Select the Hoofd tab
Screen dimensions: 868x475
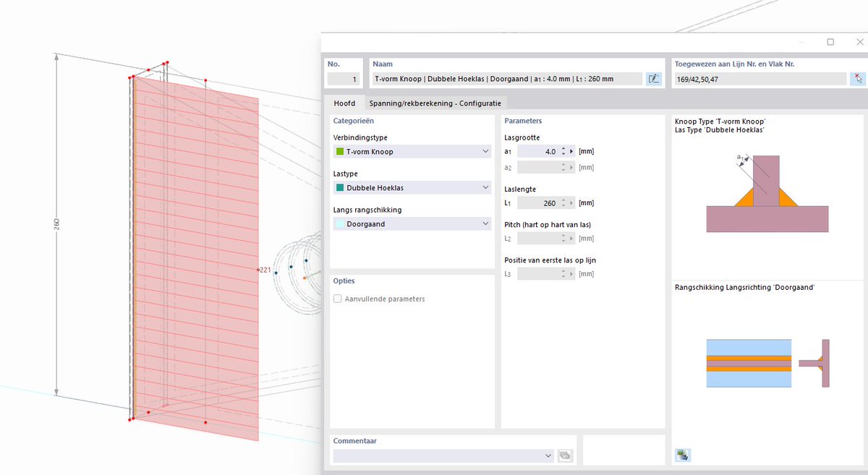344,103
